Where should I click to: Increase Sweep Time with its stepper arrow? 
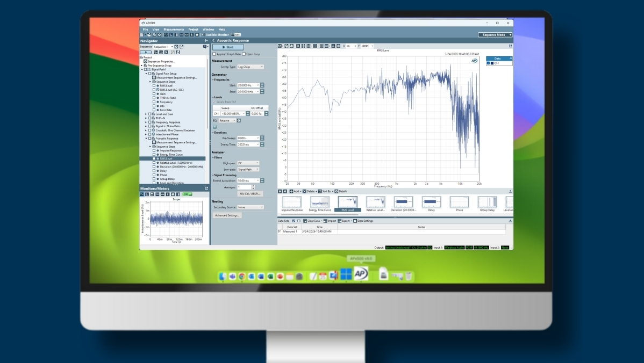click(262, 143)
